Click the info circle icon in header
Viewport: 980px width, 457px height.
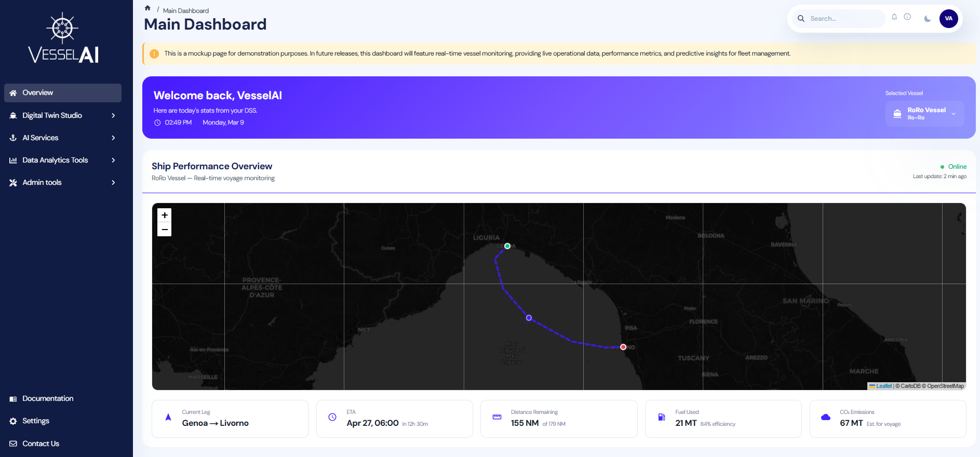(907, 17)
